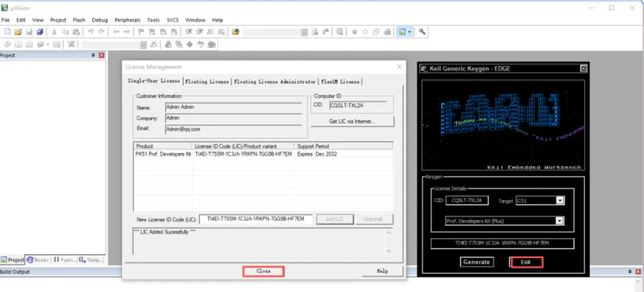Open the select target combo box dropdown
This screenshot has height=292, width=644.
tap(143, 45)
